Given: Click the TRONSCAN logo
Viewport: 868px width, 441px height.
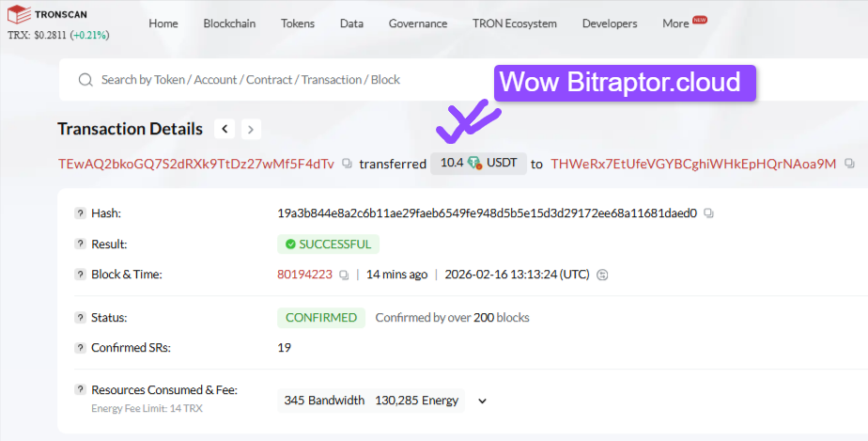Looking at the screenshot, I should 56,18.
